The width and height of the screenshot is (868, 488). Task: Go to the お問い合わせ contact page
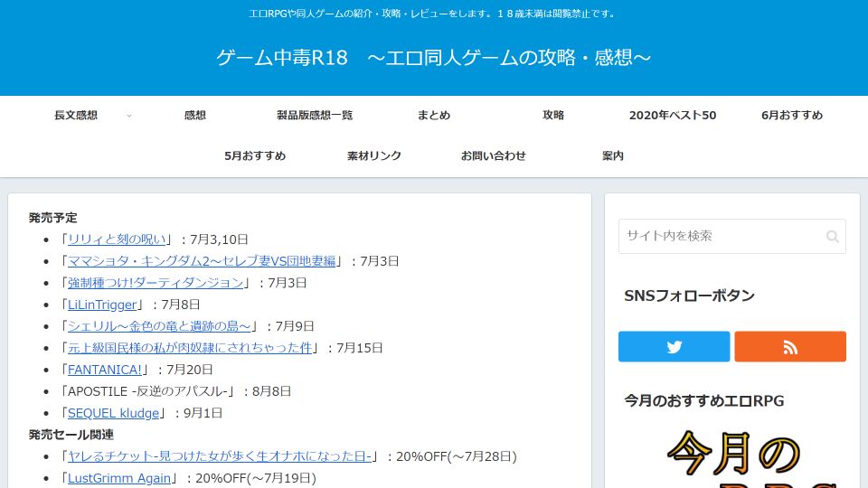point(494,156)
